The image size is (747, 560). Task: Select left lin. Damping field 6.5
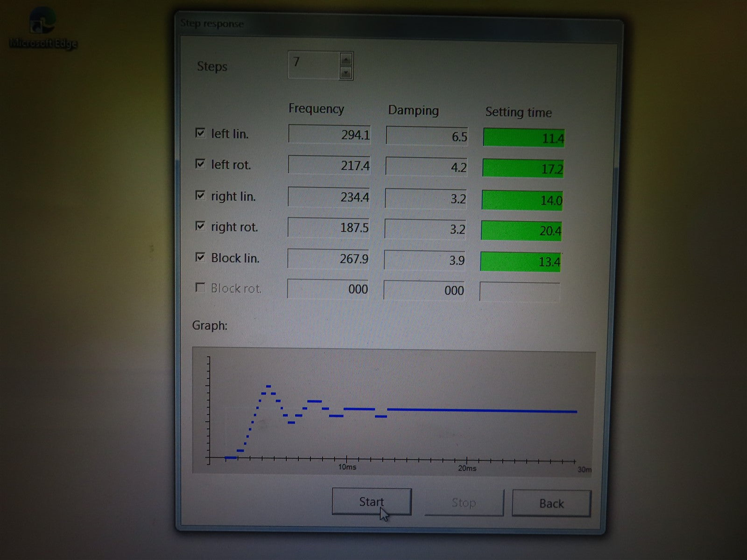click(426, 136)
